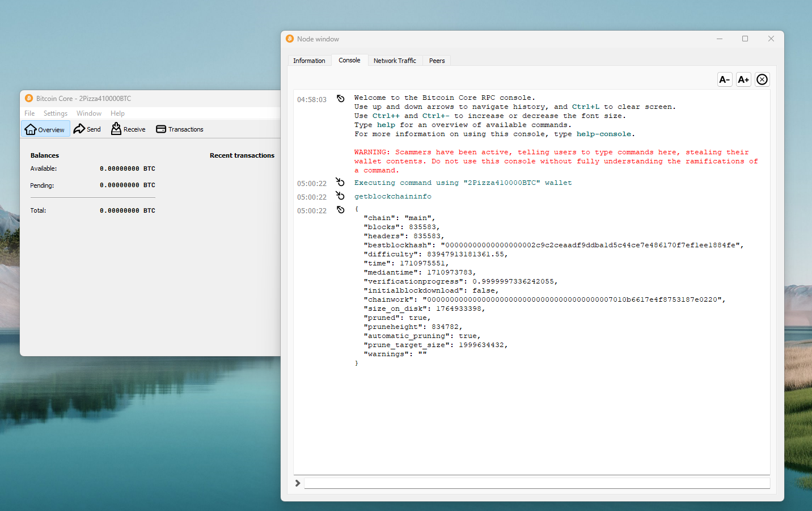Click the "bestblockhash" line in output
The height and width of the screenshot is (511, 812).
coord(553,245)
